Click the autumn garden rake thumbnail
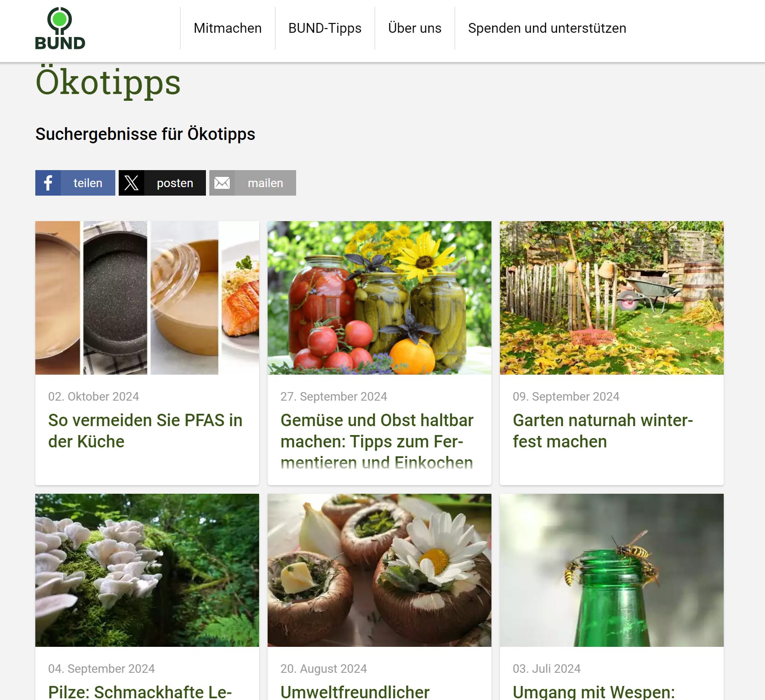This screenshot has height=700, width=765. point(612,298)
